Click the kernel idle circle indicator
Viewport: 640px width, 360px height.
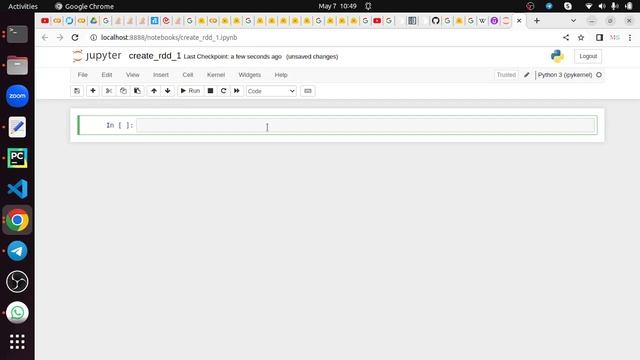[x=599, y=75]
